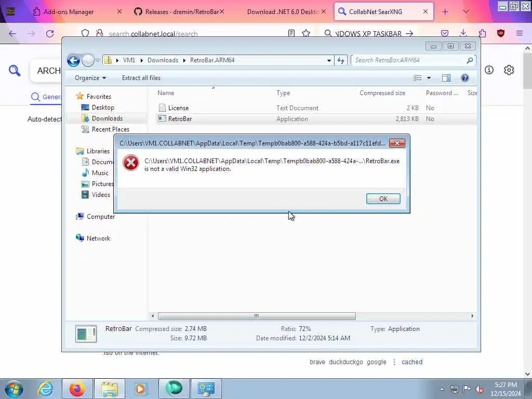Open uBlock Origin extension icon
The height and width of the screenshot is (399, 532).
point(501,33)
